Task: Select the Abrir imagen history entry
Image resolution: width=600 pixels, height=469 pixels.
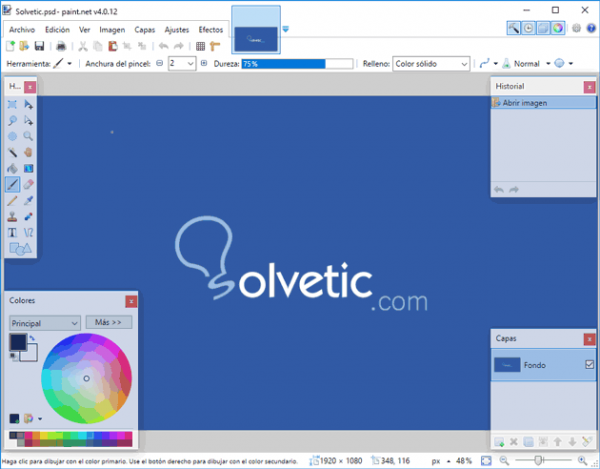Action: coord(543,103)
